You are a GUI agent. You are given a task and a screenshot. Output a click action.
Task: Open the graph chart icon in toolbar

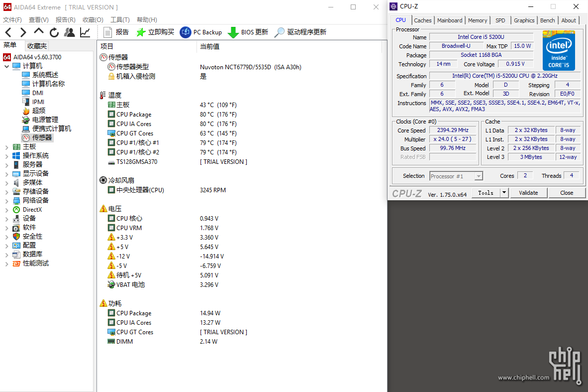85,32
